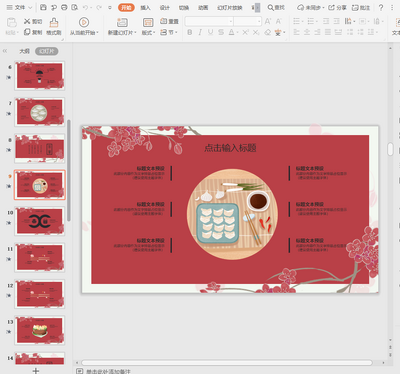
Task: Open print preview icon in quick access bar
Action: pos(75,7)
